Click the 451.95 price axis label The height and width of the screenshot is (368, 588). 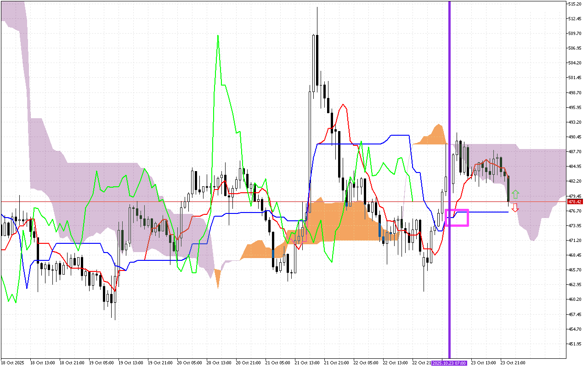click(x=575, y=344)
